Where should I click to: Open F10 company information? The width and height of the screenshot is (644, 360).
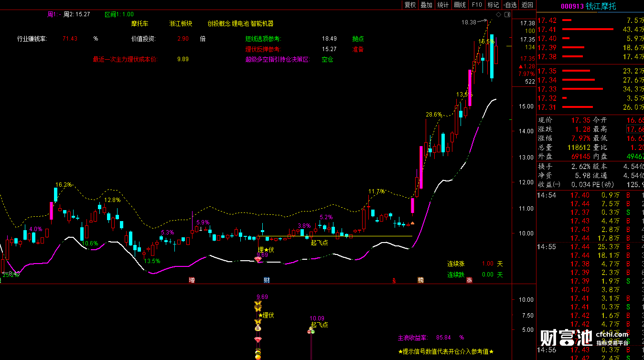[476, 5]
